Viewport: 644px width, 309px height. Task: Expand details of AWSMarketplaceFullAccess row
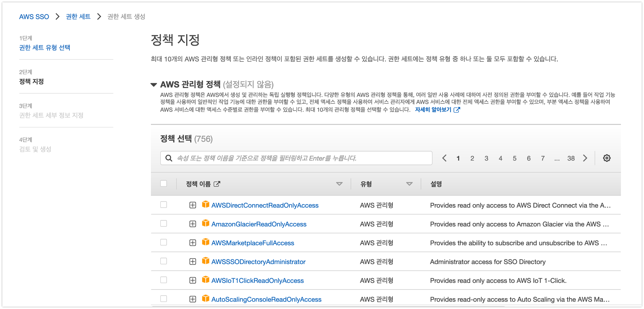tap(193, 243)
